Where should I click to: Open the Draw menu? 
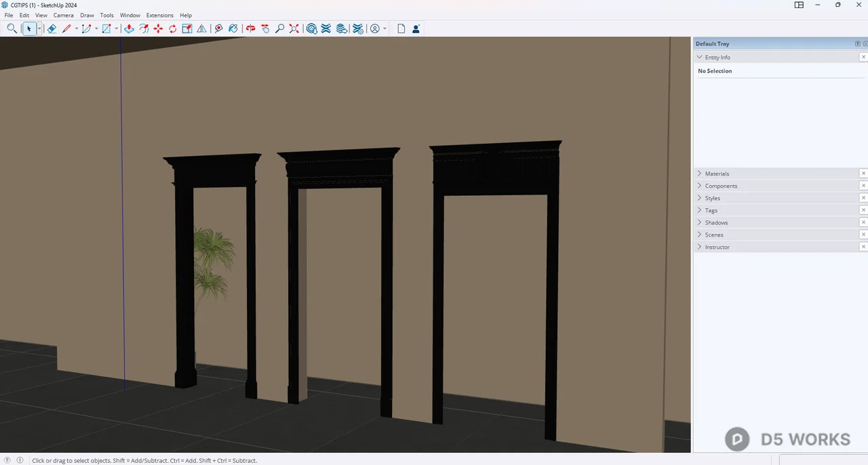pos(87,15)
